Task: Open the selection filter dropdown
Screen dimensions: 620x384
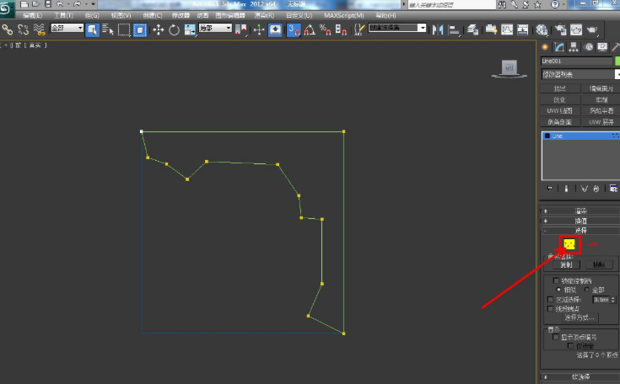Action: click(x=67, y=28)
